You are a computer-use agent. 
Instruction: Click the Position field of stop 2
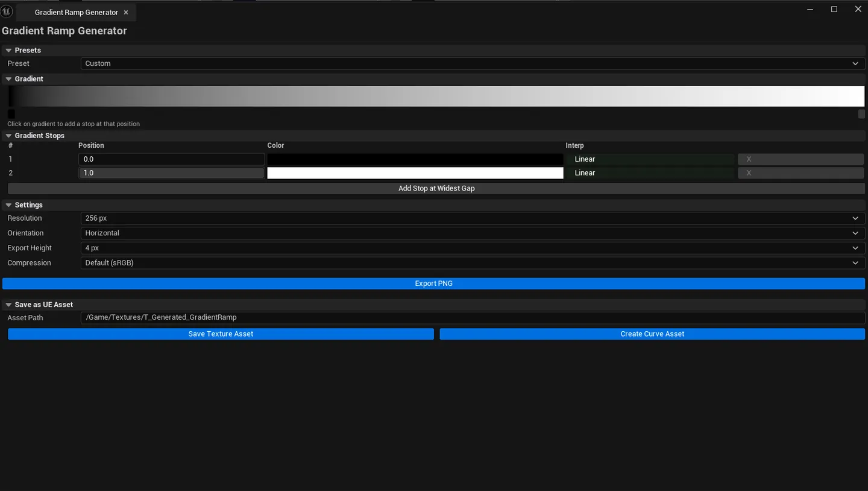[x=171, y=173]
